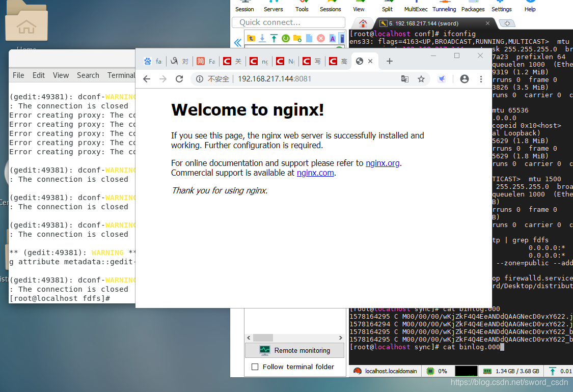Click the CPU 0% status indicator
The width and height of the screenshot is (573, 392).
[437, 371]
